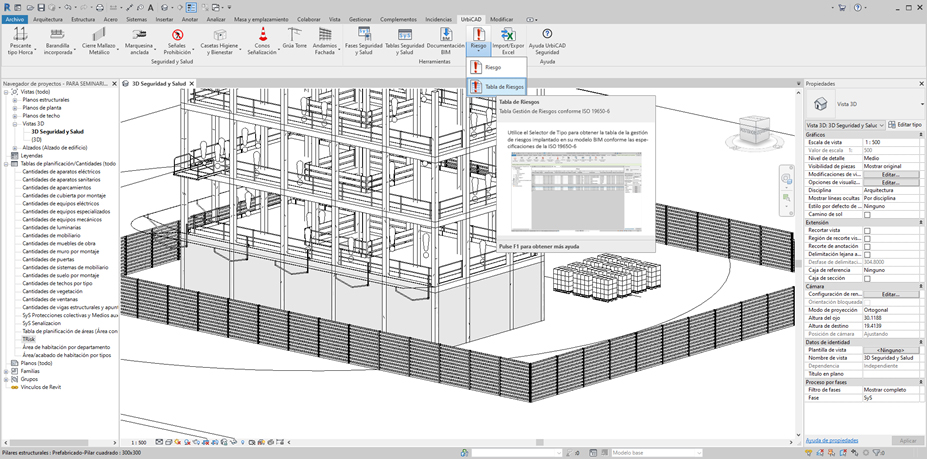
Task: Expand the Familias node
Action: 7,371
